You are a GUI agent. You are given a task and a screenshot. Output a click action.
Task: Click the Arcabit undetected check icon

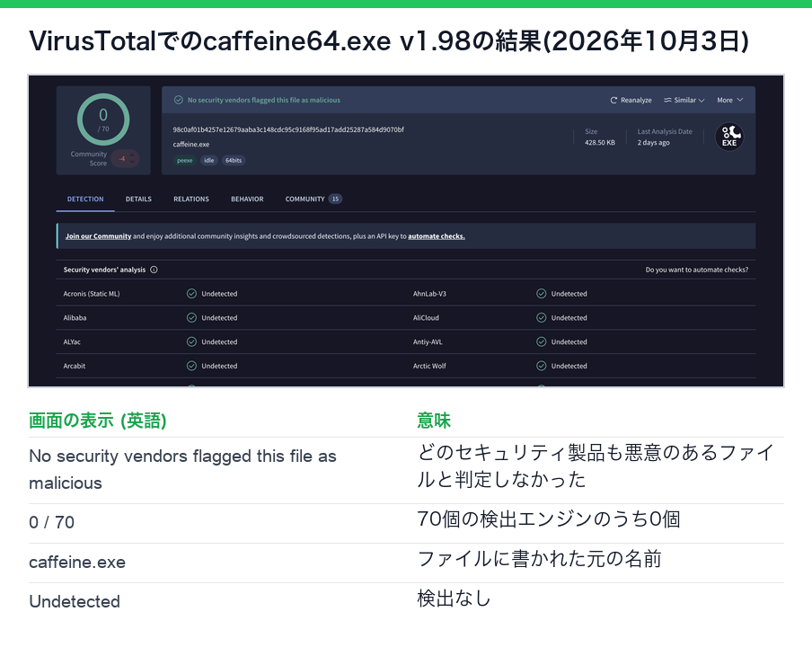click(x=191, y=366)
